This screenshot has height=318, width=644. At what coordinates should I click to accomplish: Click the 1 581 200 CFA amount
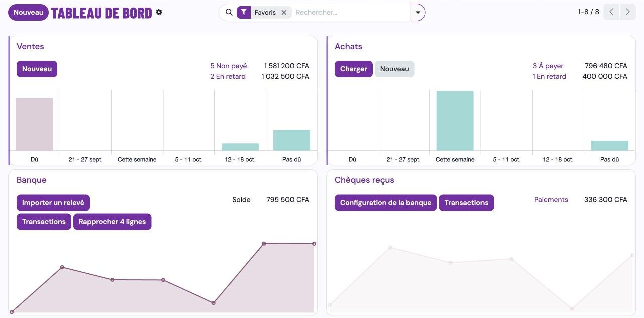[287, 66]
